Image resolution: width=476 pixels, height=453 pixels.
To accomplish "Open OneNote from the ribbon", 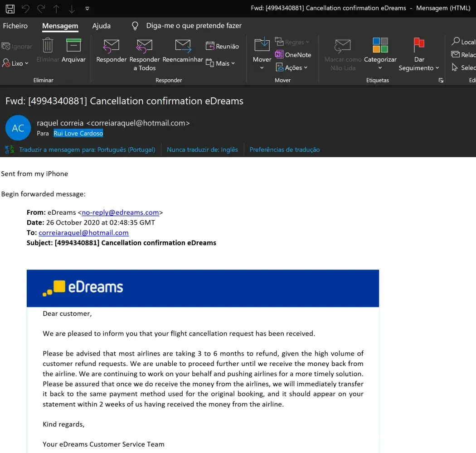I will (293, 55).
